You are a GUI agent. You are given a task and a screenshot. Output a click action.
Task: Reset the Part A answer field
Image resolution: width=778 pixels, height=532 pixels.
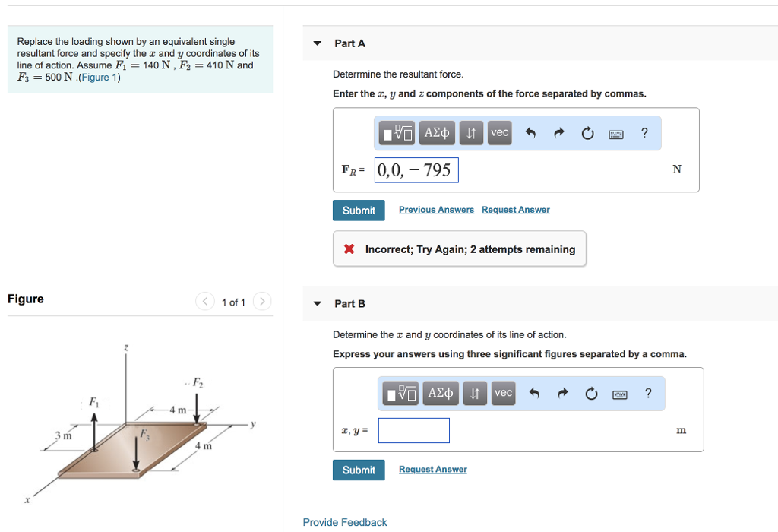click(x=587, y=134)
